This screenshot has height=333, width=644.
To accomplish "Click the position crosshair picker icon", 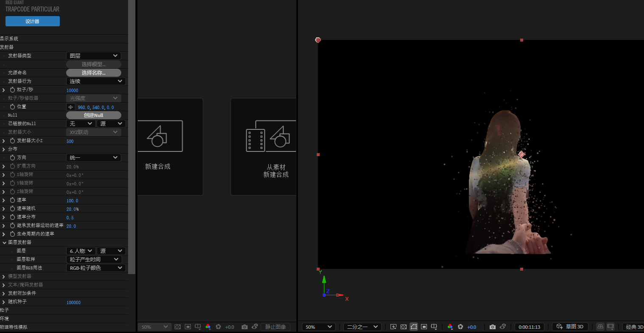I will [71, 107].
